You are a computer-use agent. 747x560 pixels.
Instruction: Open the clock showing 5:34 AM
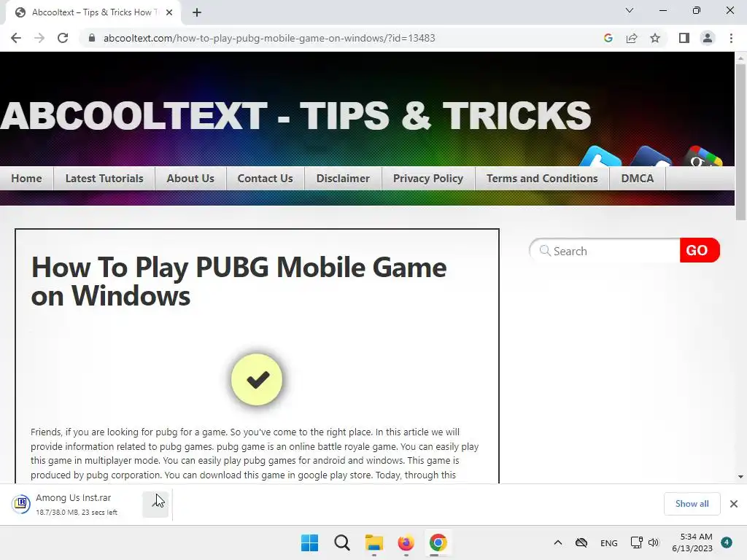coord(692,542)
